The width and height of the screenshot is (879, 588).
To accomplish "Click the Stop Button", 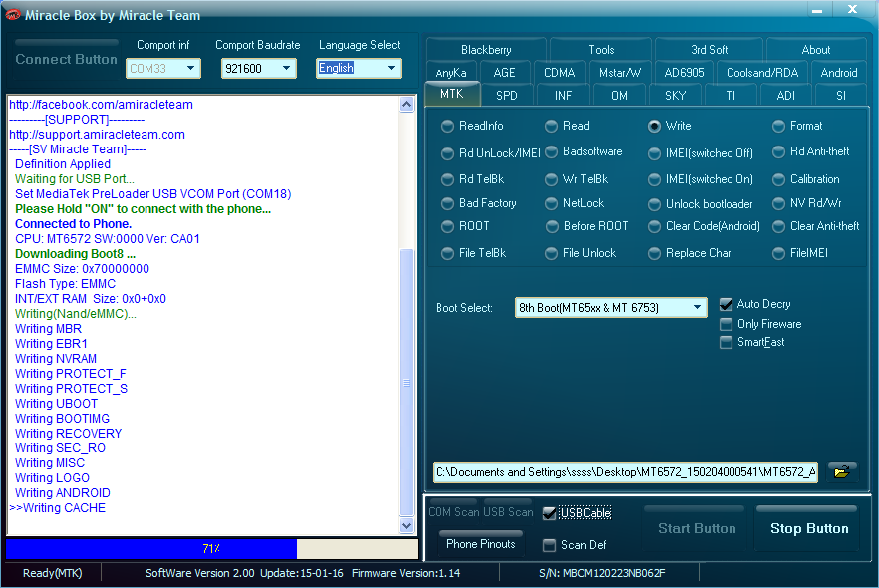I will pos(809,528).
